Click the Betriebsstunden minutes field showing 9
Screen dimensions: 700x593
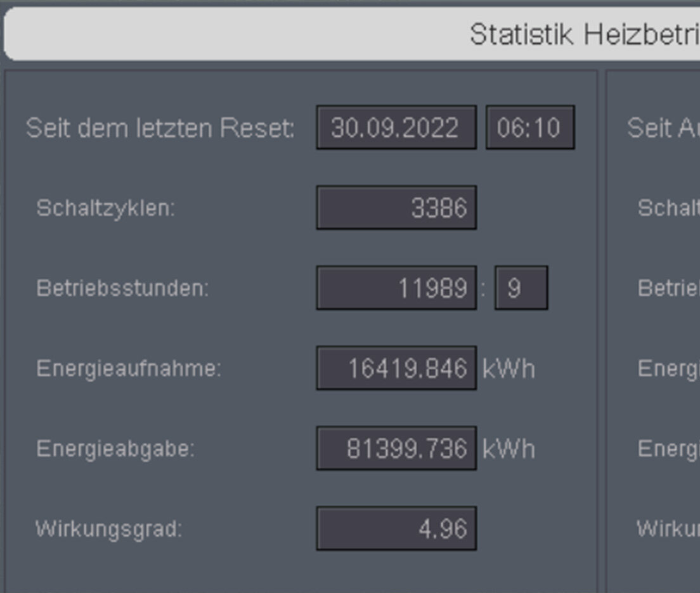click(521, 288)
